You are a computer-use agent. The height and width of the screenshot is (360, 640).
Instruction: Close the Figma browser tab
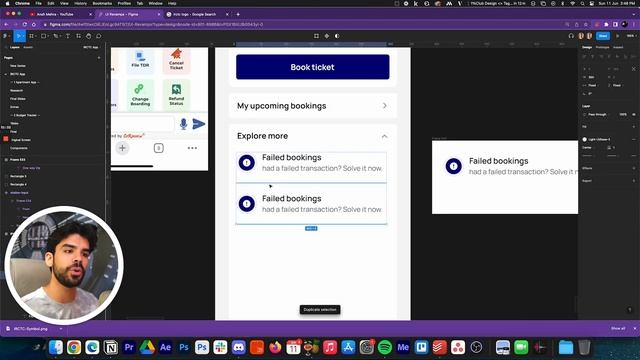(x=159, y=14)
